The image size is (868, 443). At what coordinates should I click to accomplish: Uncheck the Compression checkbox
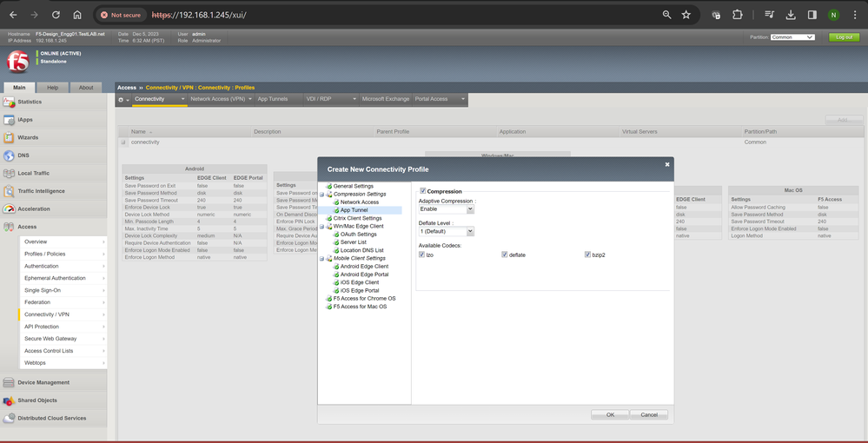tap(423, 191)
